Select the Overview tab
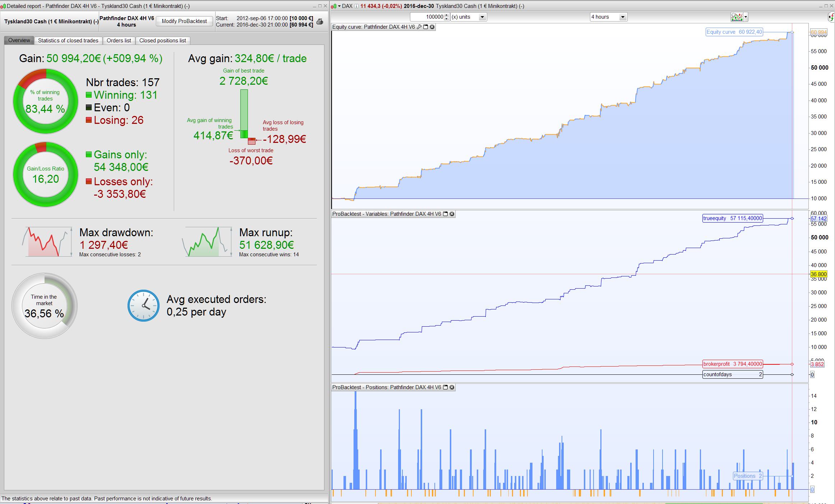This screenshot has height=504, width=835. pyautogui.click(x=19, y=40)
